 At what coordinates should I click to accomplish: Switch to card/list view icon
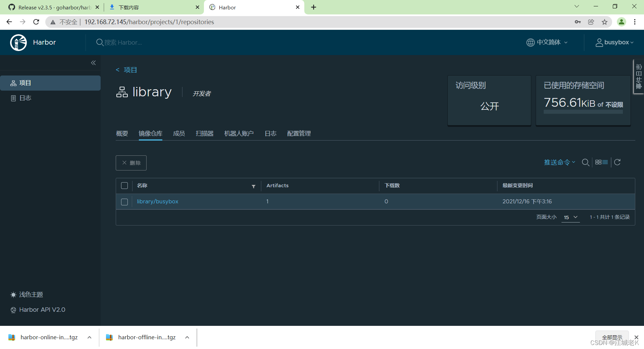click(x=601, y=162)
